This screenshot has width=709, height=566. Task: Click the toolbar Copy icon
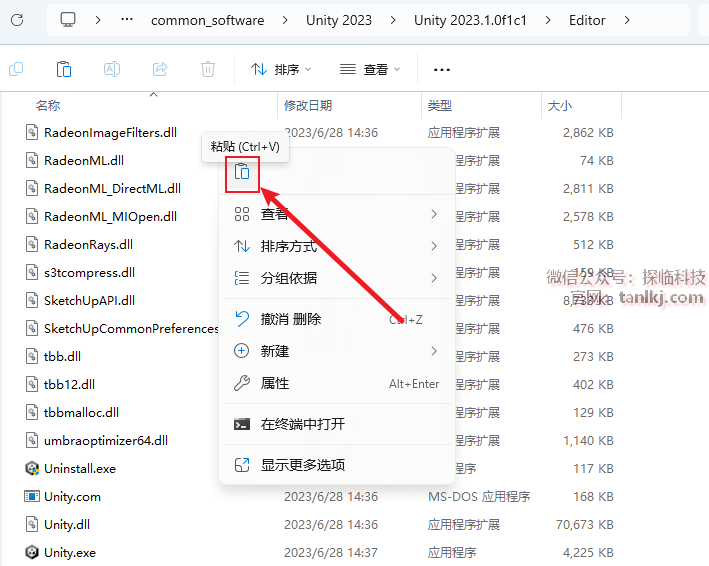16,69
